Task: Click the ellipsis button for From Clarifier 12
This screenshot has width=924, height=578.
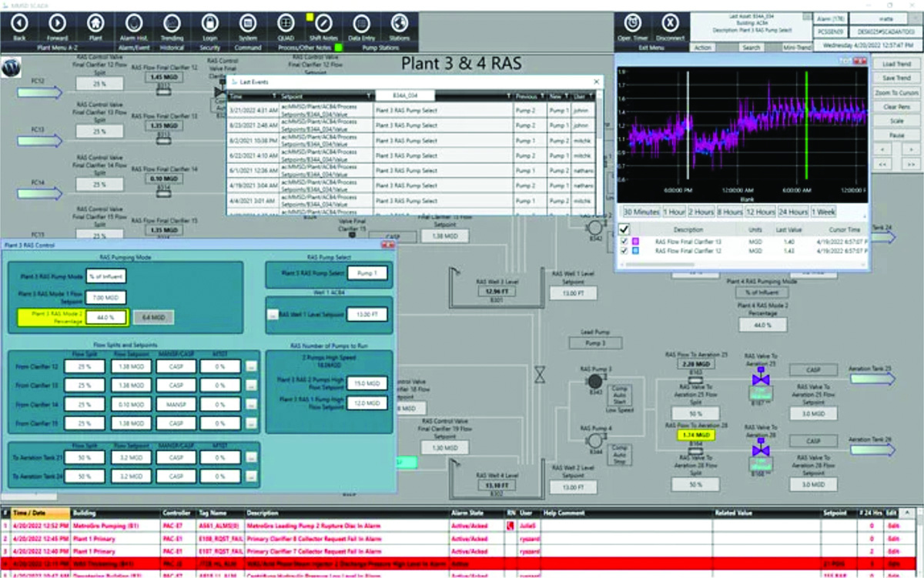Action: [250, 366]
